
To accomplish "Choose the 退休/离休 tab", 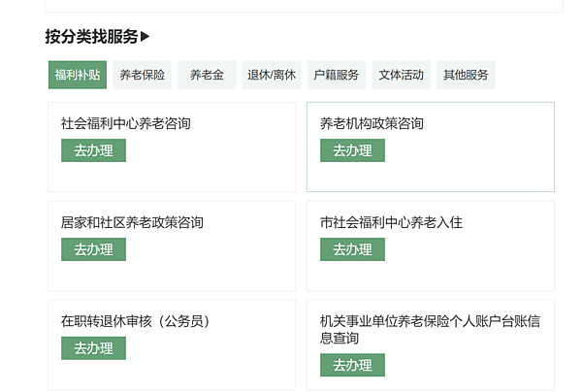I will click(272, 75).
